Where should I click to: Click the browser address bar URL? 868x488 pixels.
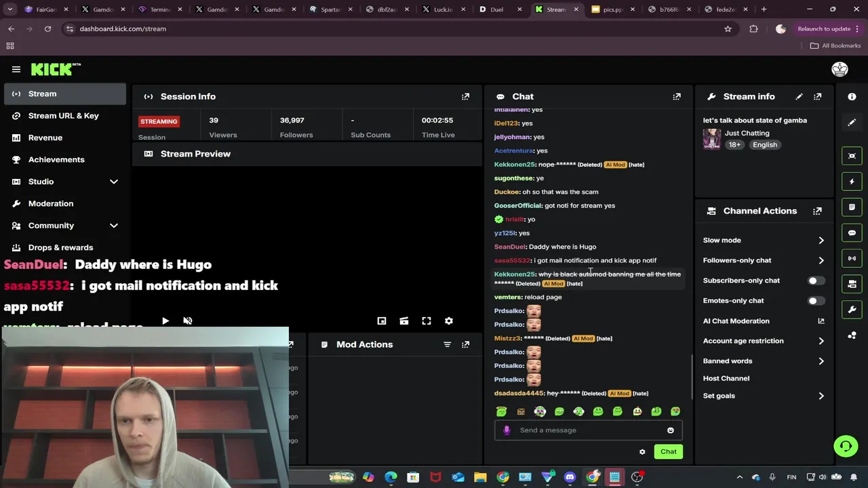[123, 29]
